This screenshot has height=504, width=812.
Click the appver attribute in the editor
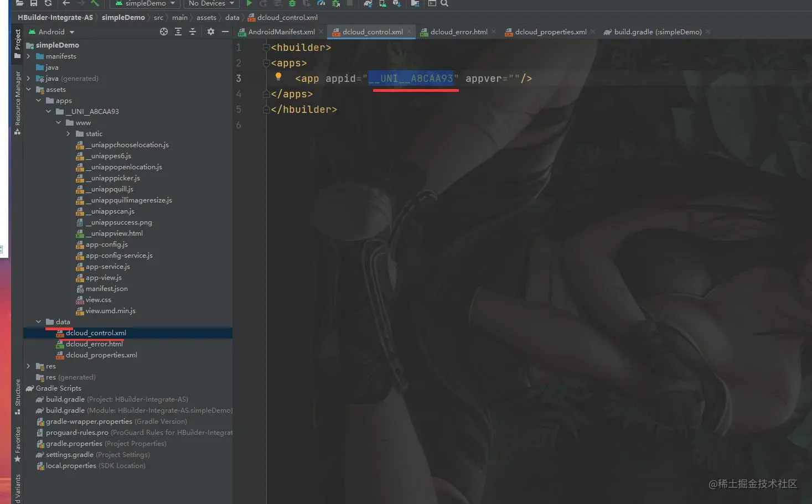coord(484,79)
